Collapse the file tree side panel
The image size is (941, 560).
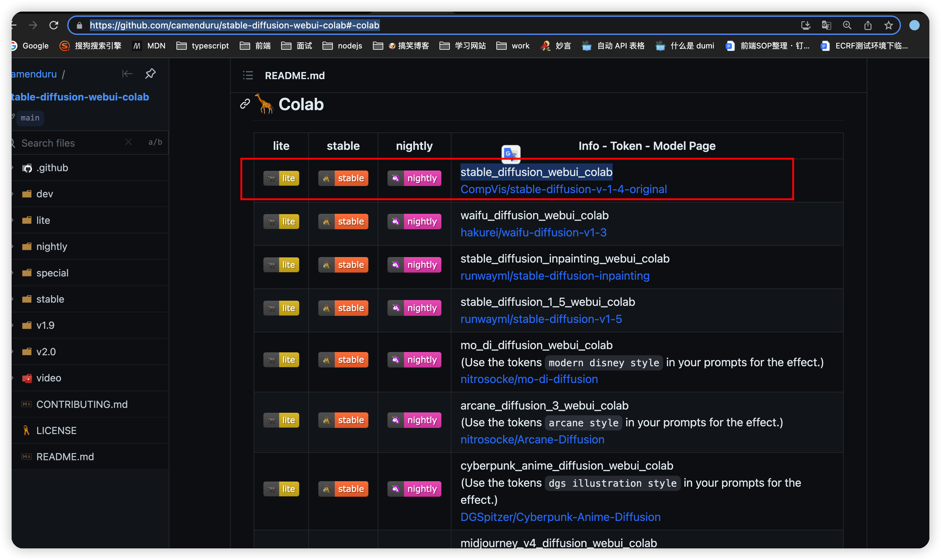[x=127, y=74]
